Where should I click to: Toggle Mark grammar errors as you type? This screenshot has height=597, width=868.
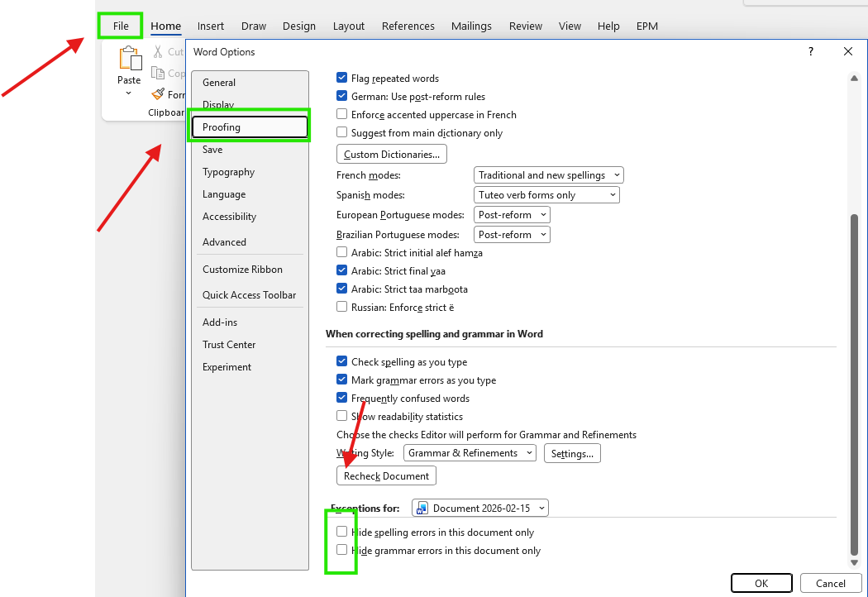coord(341,380)
